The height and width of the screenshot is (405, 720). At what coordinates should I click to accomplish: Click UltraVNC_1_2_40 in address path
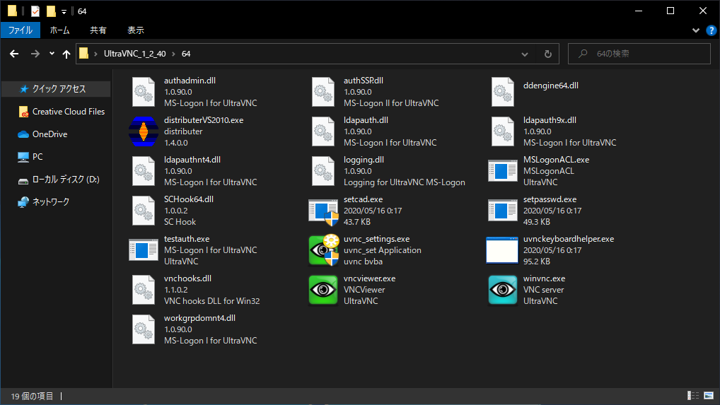(x=135, y=54)
